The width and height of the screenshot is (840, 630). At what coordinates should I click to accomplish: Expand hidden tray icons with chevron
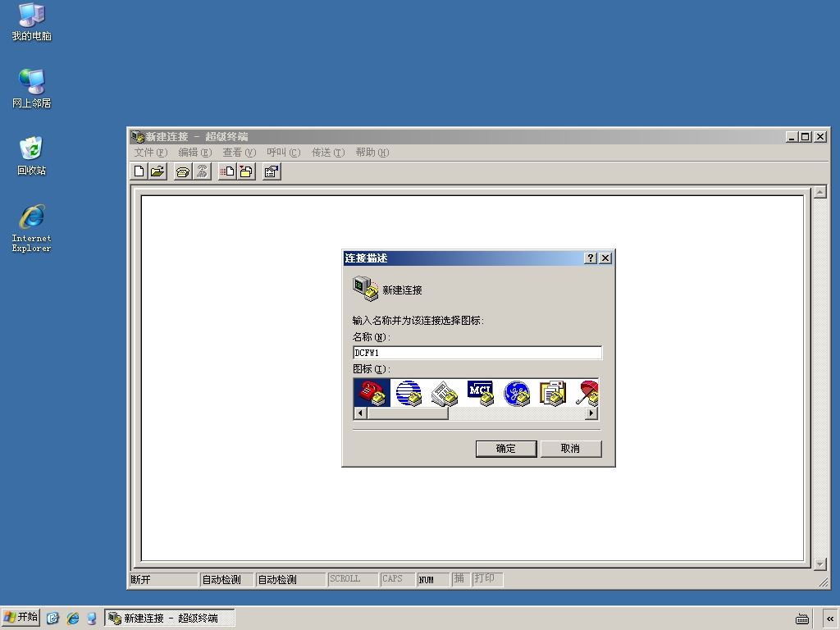click(830, 619)
